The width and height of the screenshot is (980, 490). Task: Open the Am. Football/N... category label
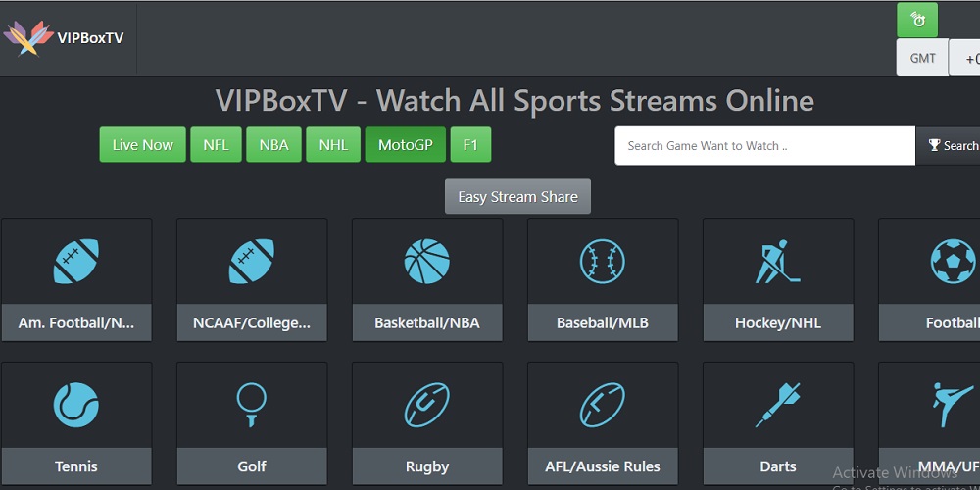tap(76, 323)
